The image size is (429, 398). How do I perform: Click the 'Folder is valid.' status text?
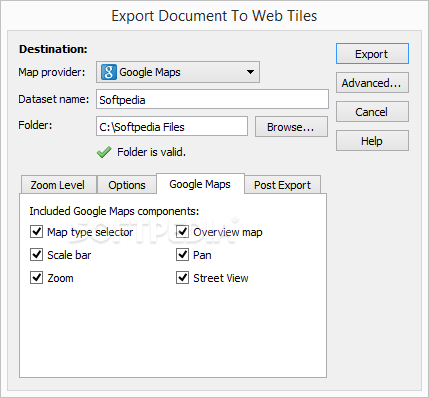(151, 152)
